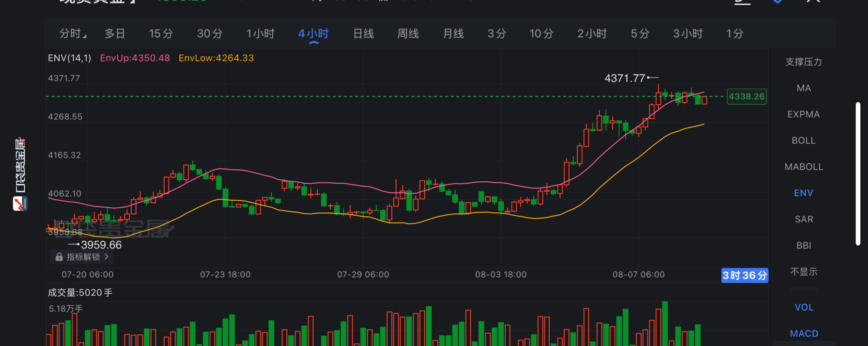Choose the MA indicator
The width and height of the screenshot is (868, 346).
point(804,88)
